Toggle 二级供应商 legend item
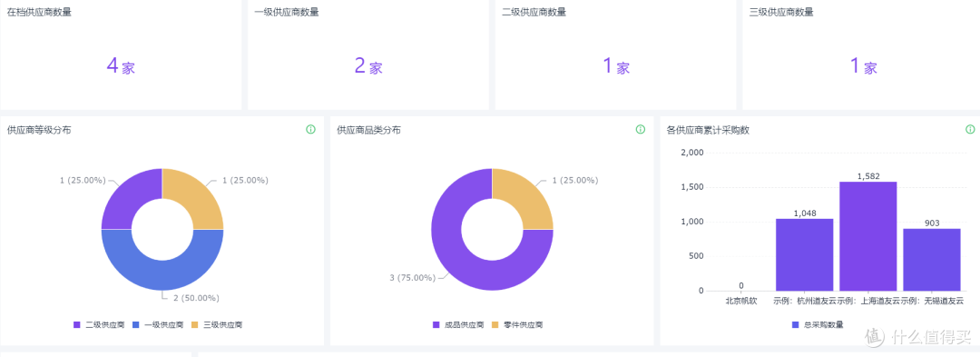The image size is (980, 357). click(x=99, y=324)
